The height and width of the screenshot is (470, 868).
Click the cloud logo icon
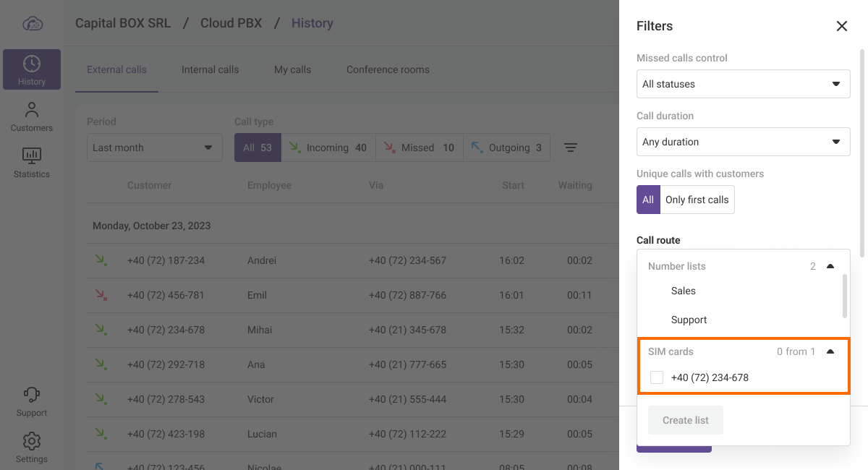(x=33, y=23)
